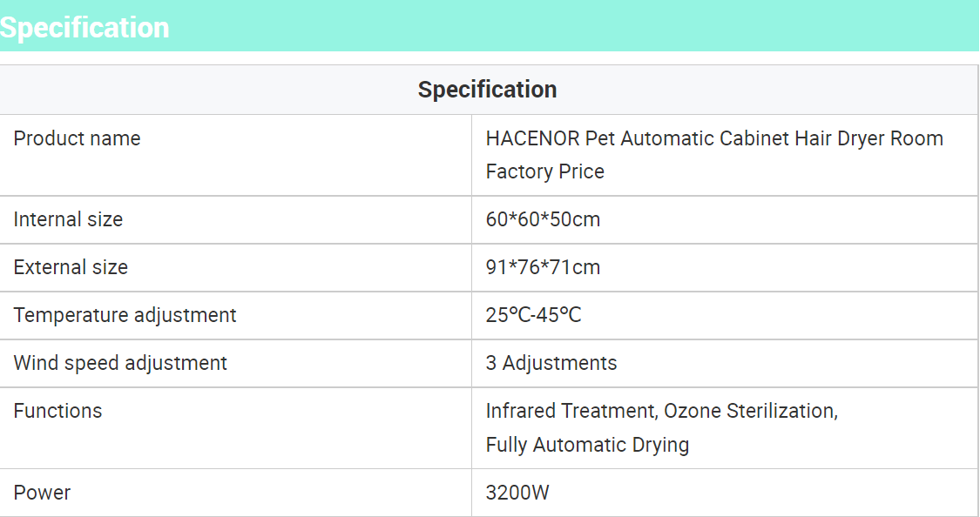Click the Temperature adjustment label
The width and height of the screenshot is (980, 517).
(125, 315)
